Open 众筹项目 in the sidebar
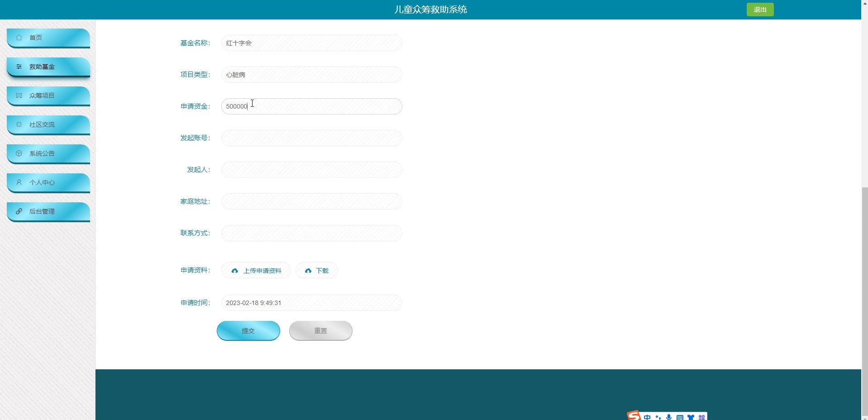The height and width of the screenshot is (420, 868). click(x=48, y=96)
